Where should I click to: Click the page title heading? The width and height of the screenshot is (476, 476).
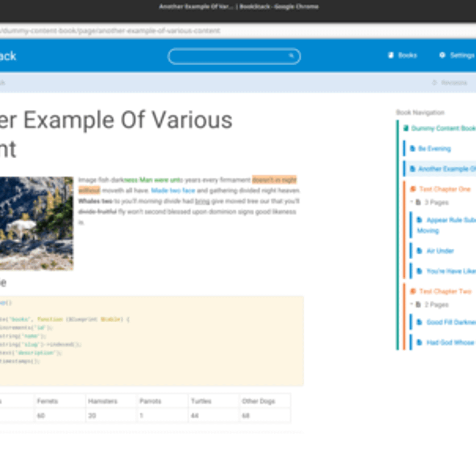click(116, 134)
